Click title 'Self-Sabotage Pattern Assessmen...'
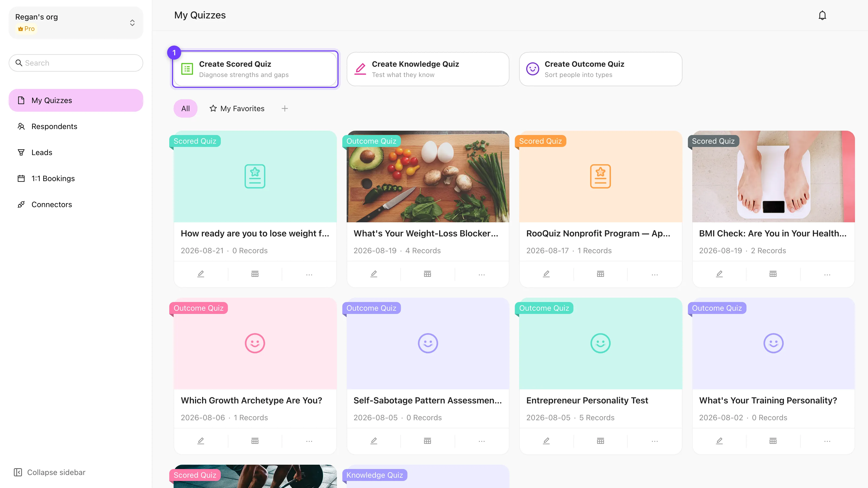Screen dimensions: 868x488 click(x=427, y=400)
